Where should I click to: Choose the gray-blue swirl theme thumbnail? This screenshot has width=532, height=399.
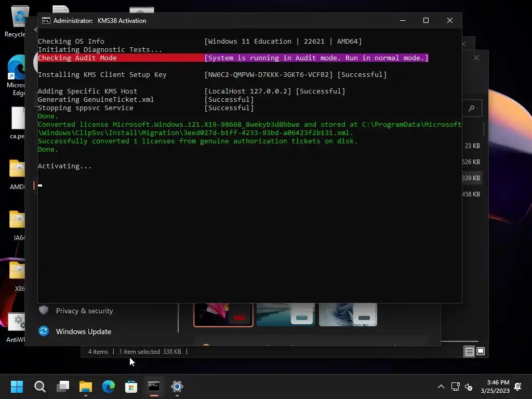pyautogui.click(x=348, y=314)
